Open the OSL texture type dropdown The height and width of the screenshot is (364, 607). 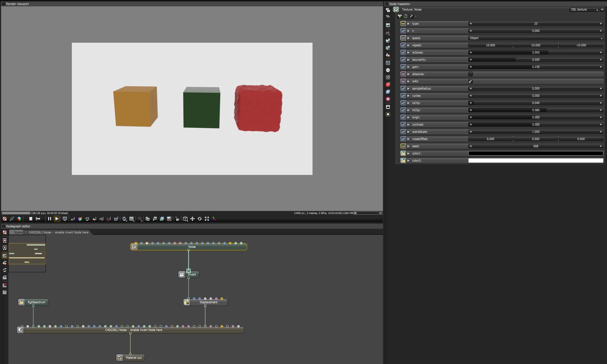click(x=584, y=9)
